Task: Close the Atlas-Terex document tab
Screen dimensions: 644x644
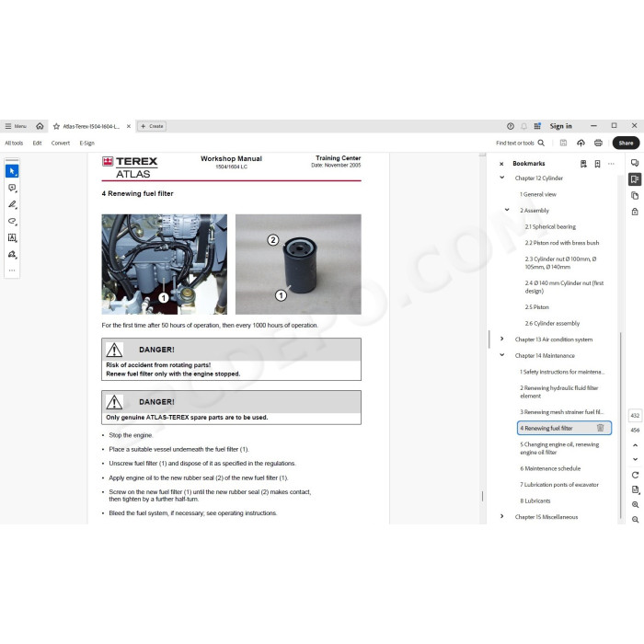Action: (x=129, y=127)
